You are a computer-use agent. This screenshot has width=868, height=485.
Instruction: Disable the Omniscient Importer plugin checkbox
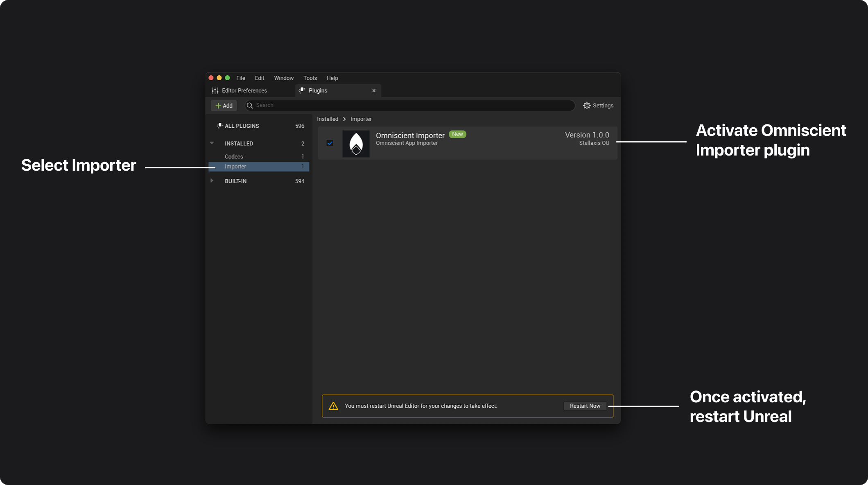(x=330, y=143)
